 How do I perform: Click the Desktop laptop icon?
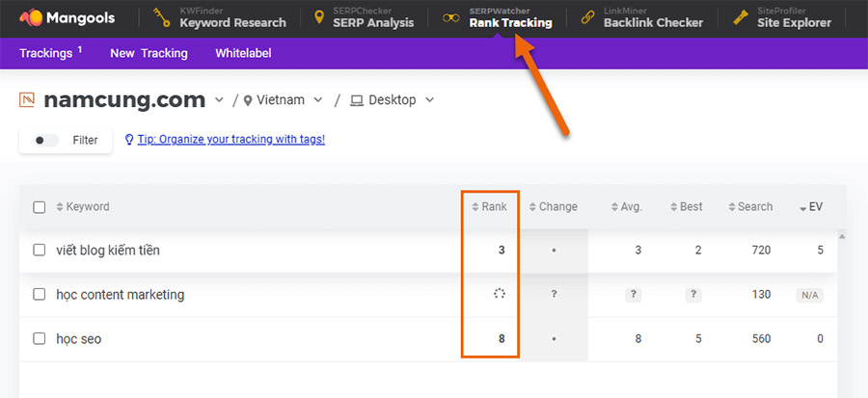[357, 100]
